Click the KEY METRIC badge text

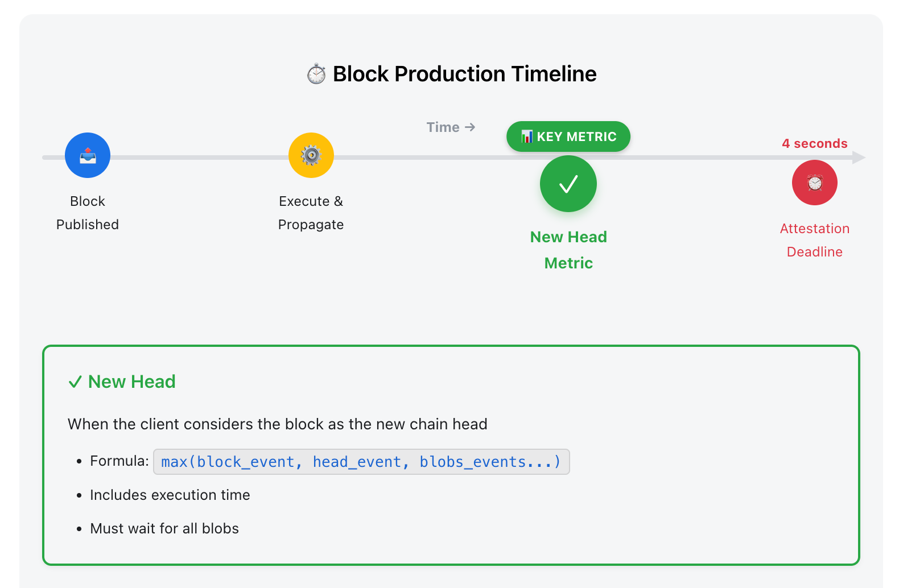pos(576,137)
